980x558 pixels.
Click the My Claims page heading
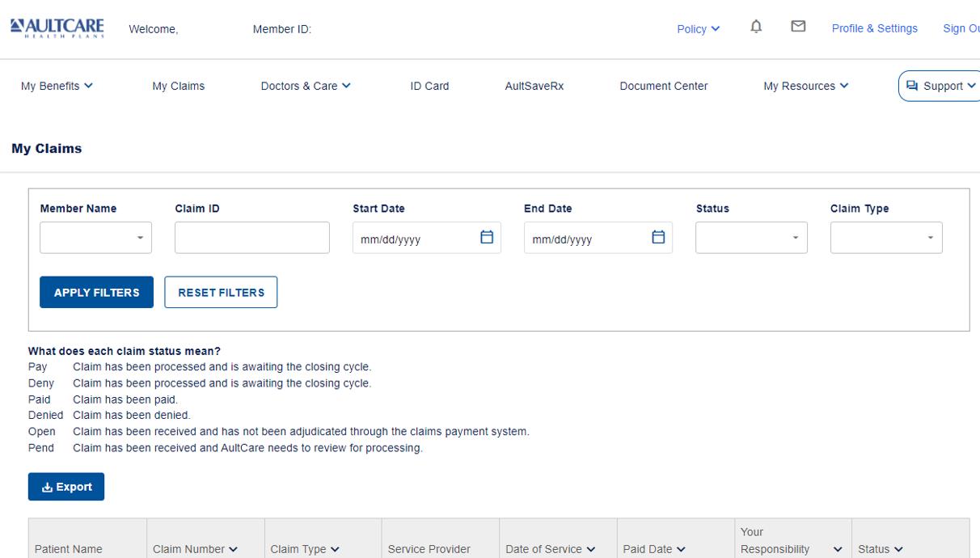click(x=47, y=149)
